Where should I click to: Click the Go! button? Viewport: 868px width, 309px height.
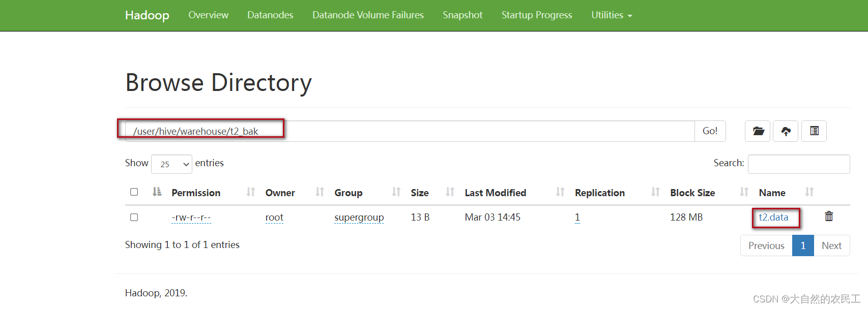(710, 131)
